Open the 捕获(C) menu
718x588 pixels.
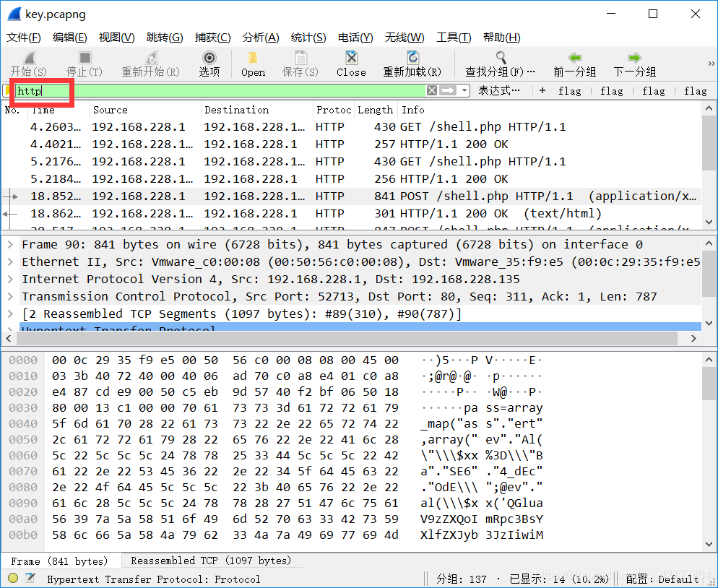click(212, 38)
